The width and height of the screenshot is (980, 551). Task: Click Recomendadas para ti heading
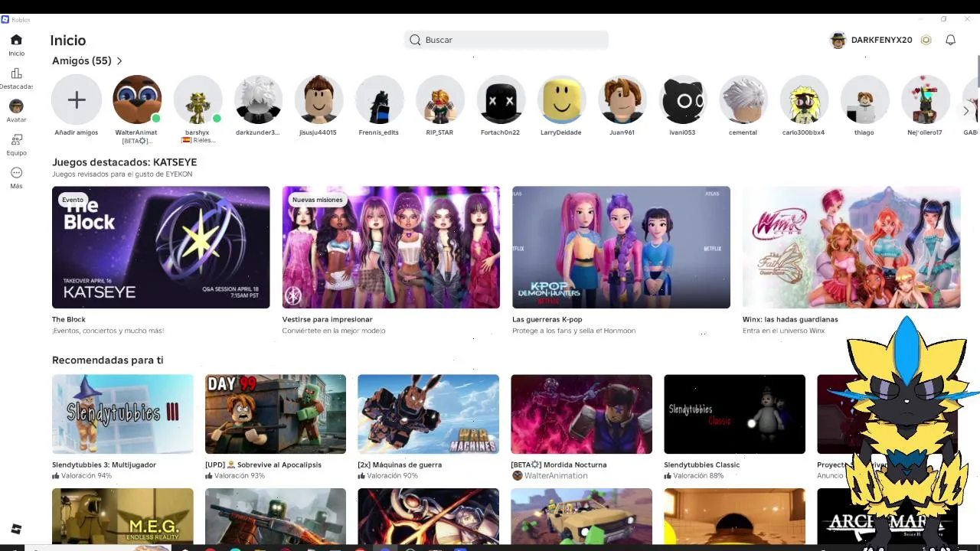coord(107,360)
